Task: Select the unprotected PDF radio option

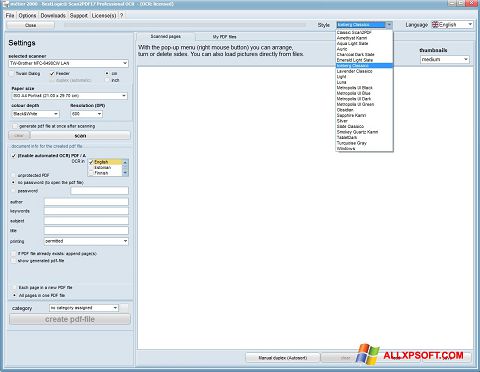Action: (14, 175)
